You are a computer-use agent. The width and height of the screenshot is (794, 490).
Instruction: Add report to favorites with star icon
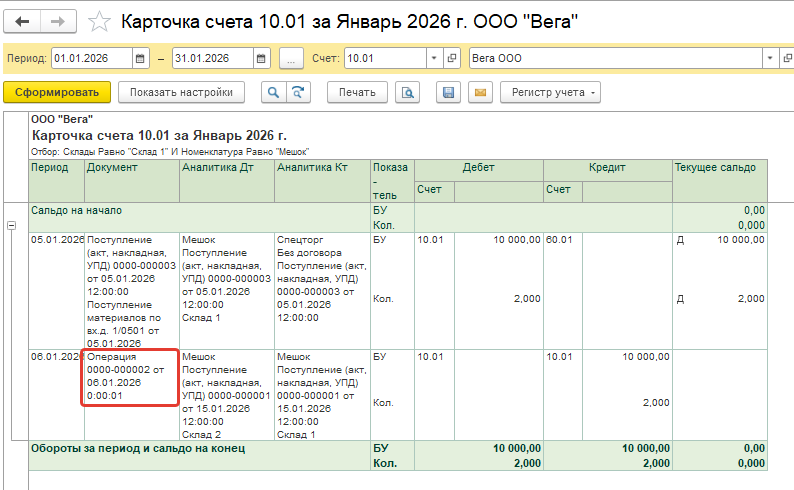point(99,21)
